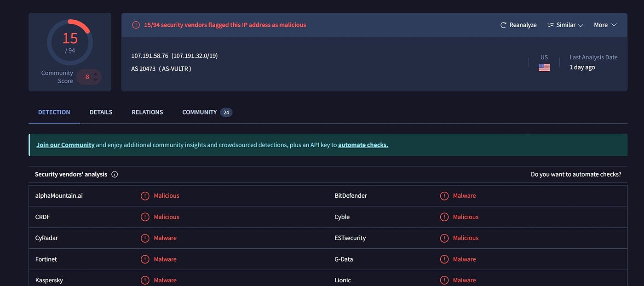Click the More button label

[601, 25]
